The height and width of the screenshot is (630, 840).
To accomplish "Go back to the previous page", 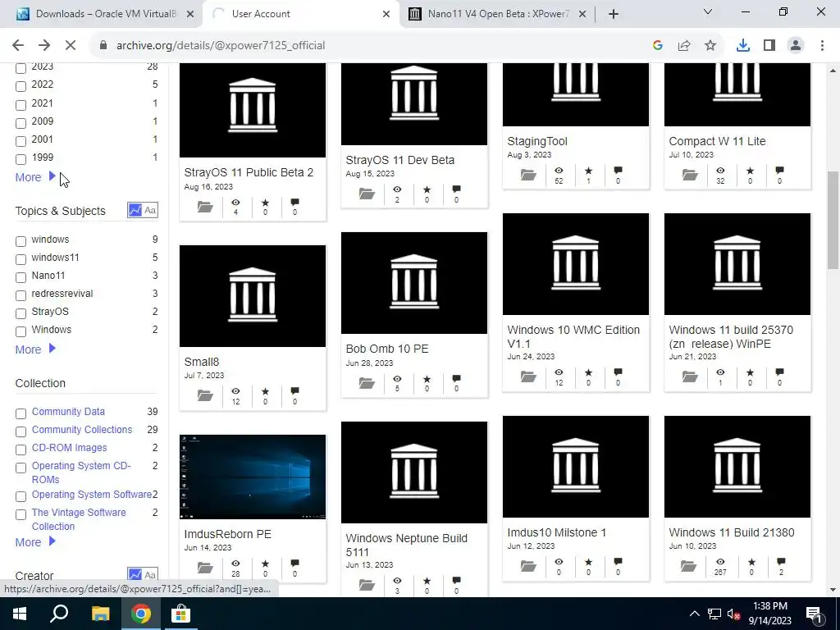I will click(18, 46).
